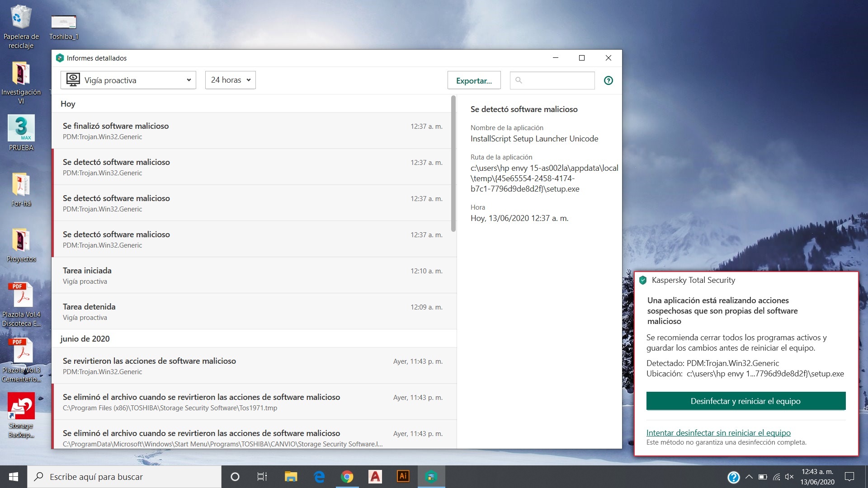The width and height of the screenshot is (868, 488).
Task: Select Se revirtieron las acciones de software malicioso
Action: click(x=251, y=366)
